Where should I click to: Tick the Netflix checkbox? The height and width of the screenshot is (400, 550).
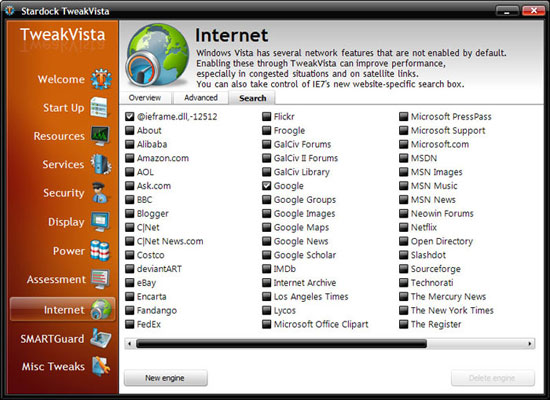tap(403, 227)
